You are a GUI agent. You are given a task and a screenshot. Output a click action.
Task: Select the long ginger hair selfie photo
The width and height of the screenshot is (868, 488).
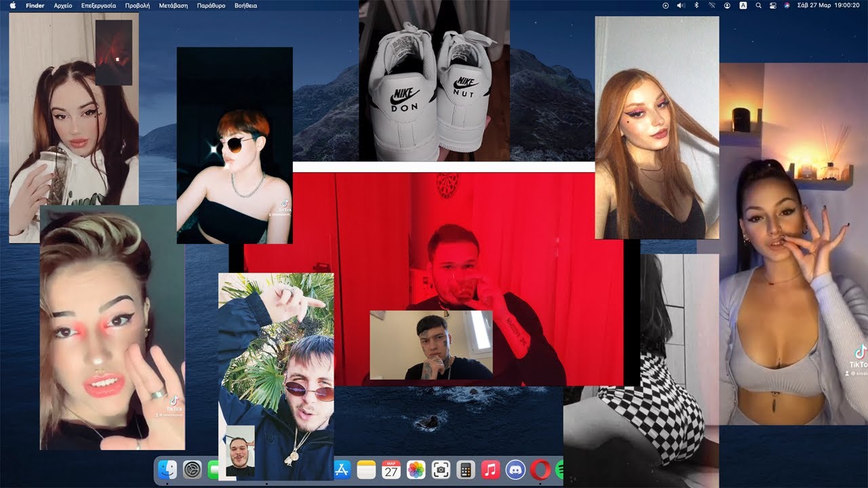click(x=657, y=127)
